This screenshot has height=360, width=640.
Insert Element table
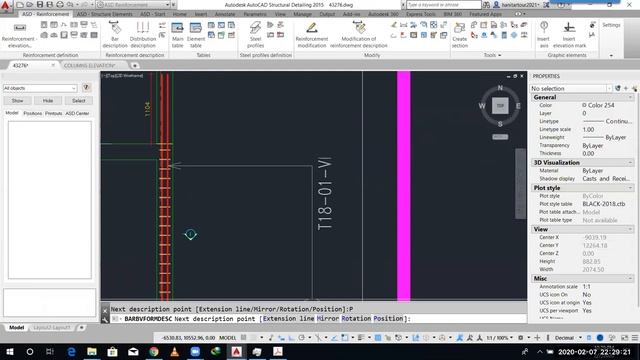[196, 35]
